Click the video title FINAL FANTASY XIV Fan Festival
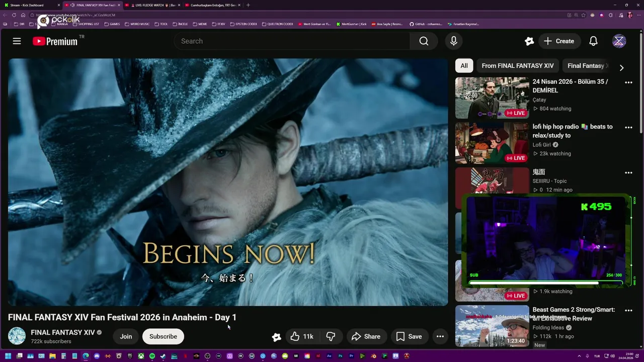Image resolution: width=644 pixels, height=362 pixels. (x=122, y=317)
